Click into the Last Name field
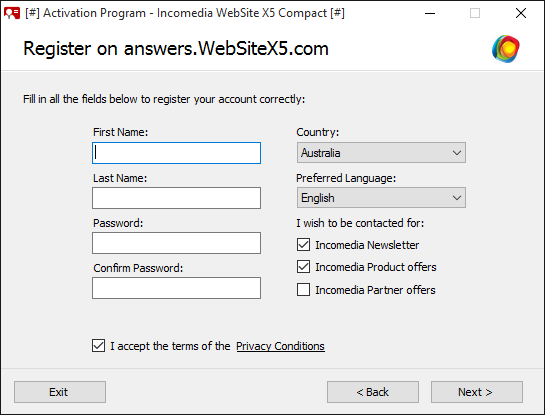 click(x=176, y=198)
